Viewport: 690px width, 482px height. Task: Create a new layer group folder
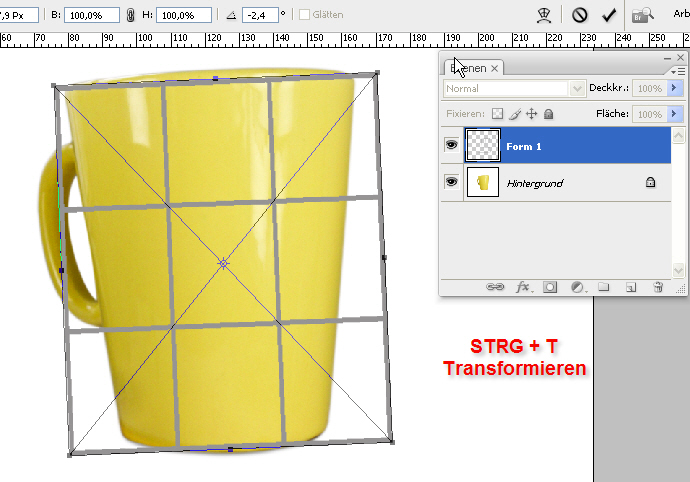tap(604, 287)
